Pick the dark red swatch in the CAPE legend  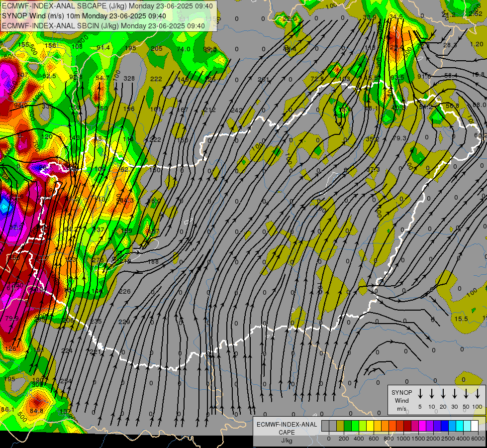407,426
